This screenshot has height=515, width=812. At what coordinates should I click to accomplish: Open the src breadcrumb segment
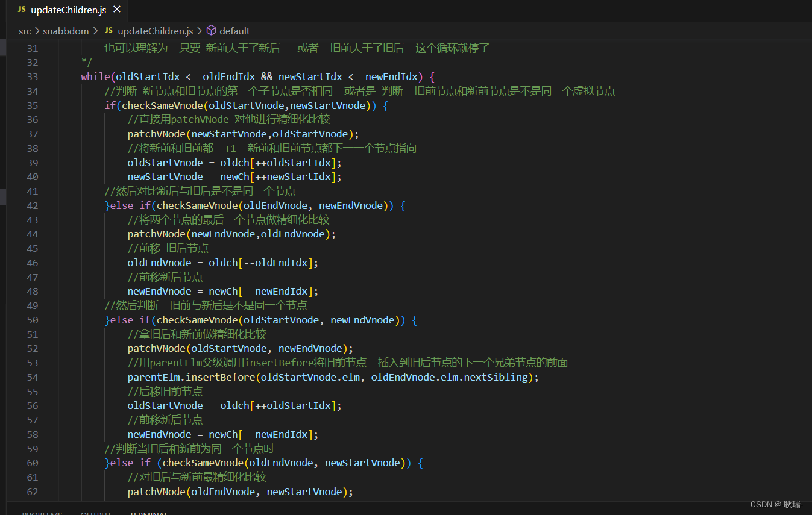click(x=25, y=31)
